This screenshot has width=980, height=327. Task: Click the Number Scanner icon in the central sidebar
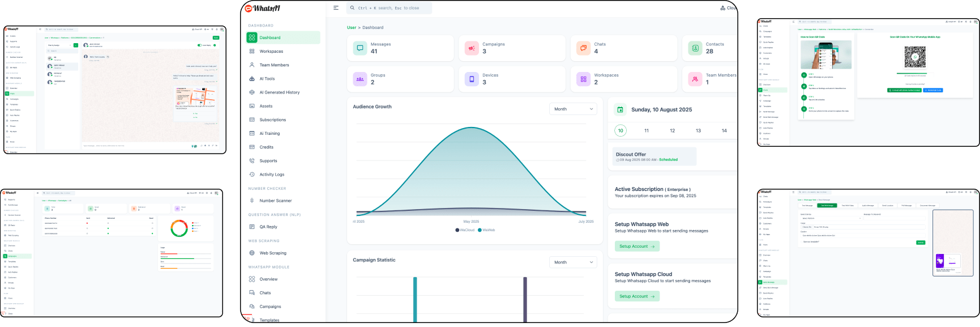(x=252, y=201)
